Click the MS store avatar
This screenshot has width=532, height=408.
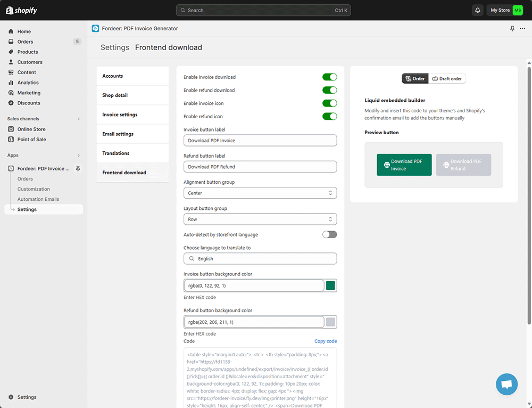[518, 10]
